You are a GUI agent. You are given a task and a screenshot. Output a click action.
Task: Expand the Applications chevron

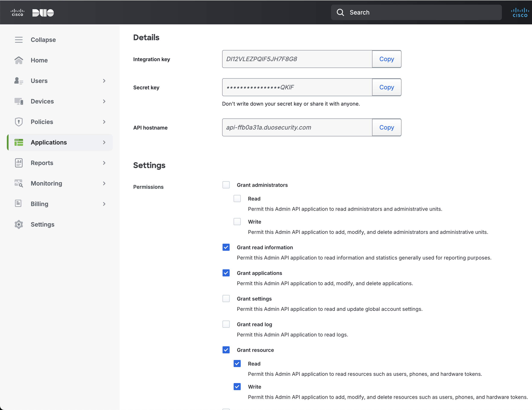(x=104, y=142)
